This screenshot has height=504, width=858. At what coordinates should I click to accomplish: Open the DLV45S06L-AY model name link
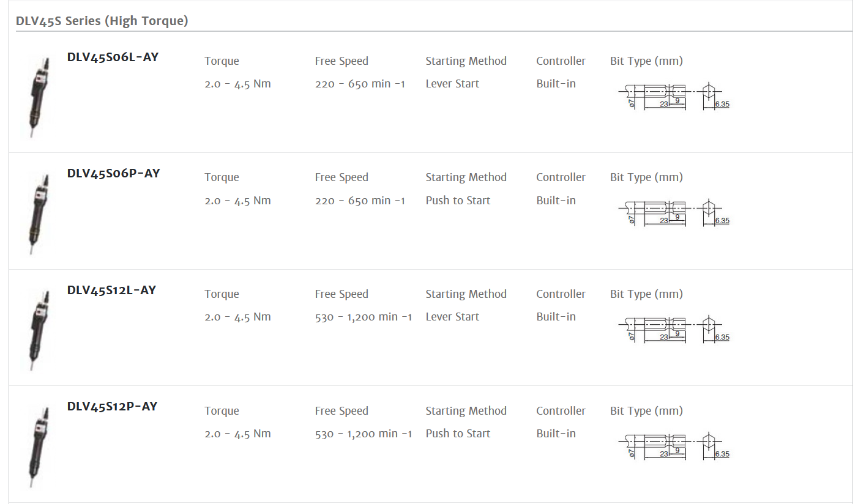click(113, 57)
